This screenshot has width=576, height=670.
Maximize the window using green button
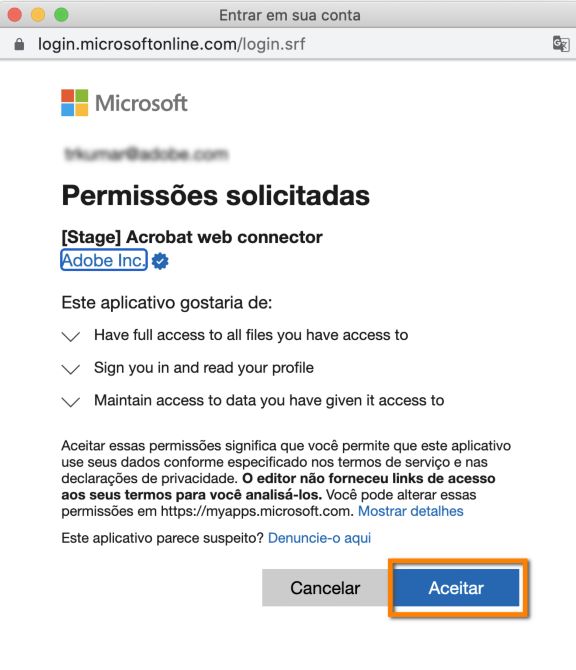(61, 15)
